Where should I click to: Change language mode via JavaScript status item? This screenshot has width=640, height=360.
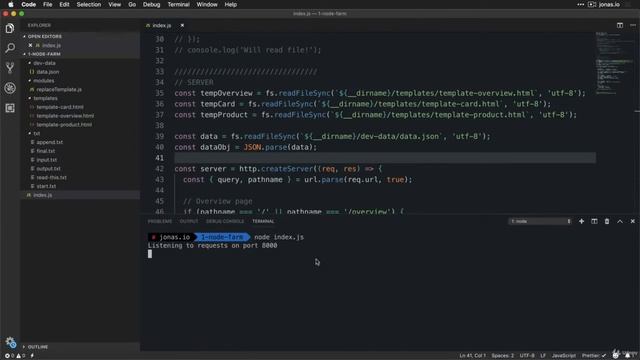click(x=564, y=356)
